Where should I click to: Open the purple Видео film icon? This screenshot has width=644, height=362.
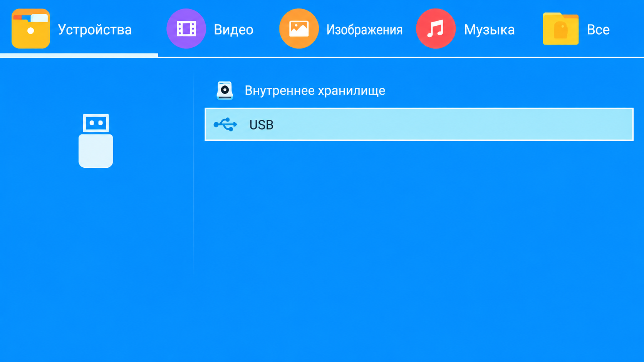coord(186,28)
